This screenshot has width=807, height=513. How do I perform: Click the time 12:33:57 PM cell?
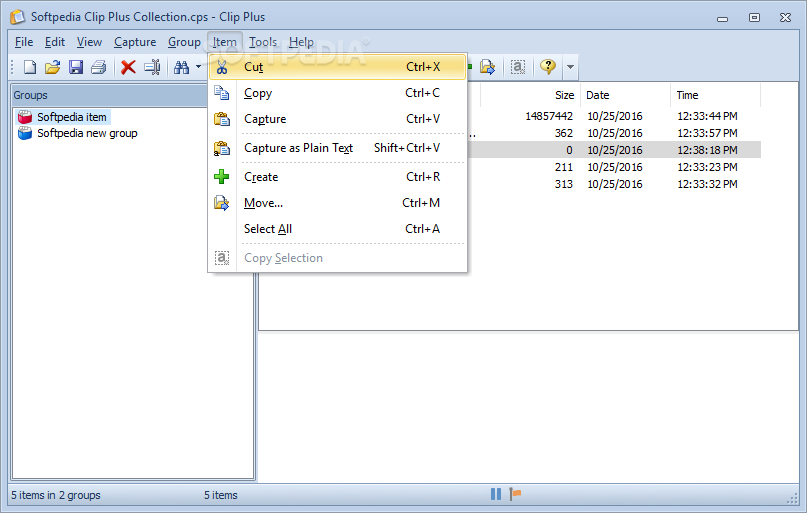(707, 133)
